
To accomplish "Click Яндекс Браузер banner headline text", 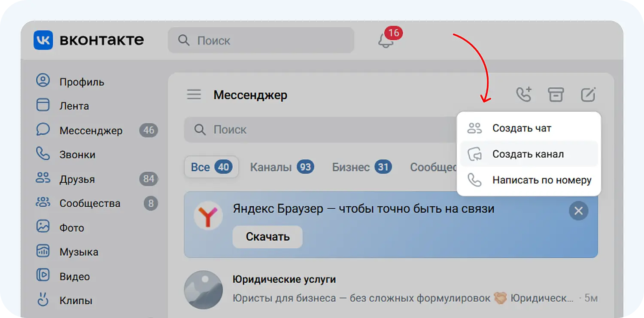I will [x=363, y=209].
